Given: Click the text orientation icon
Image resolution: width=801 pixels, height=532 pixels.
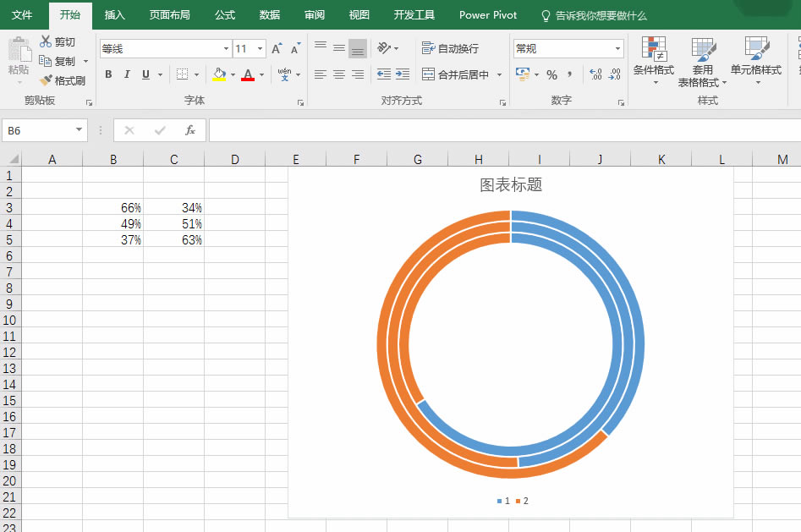Looking at the screenshot, I should point(384,48).
